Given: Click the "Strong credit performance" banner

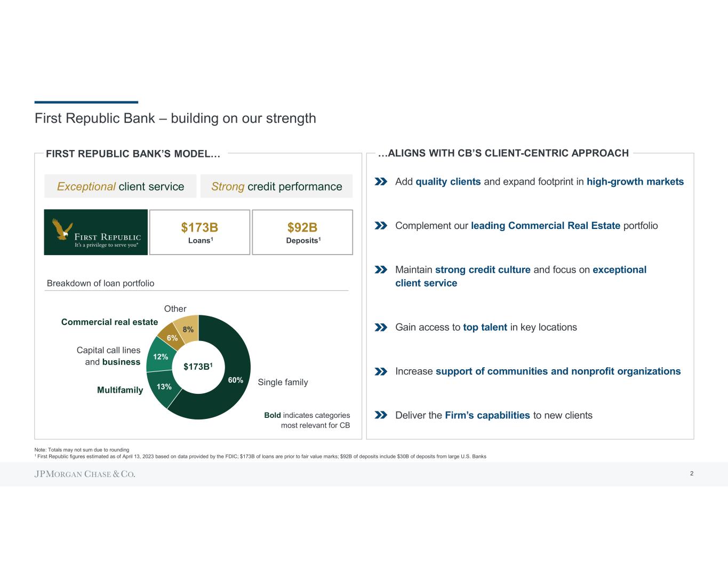Looking at the screenshot, I should pyautogui.click(x=276, y=186).
